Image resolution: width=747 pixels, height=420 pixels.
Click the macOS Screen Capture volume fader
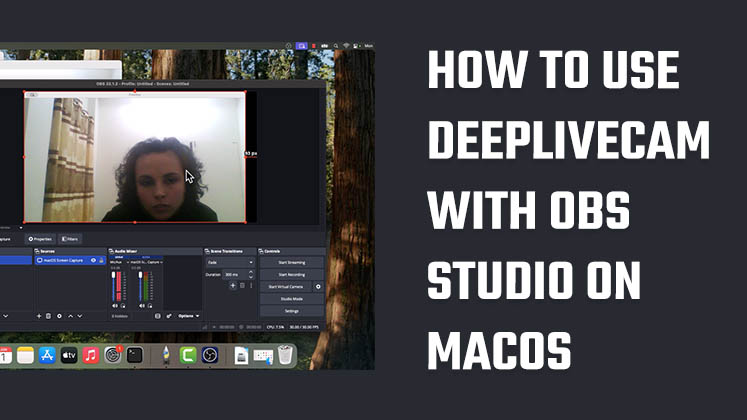(x=140, y=286)
